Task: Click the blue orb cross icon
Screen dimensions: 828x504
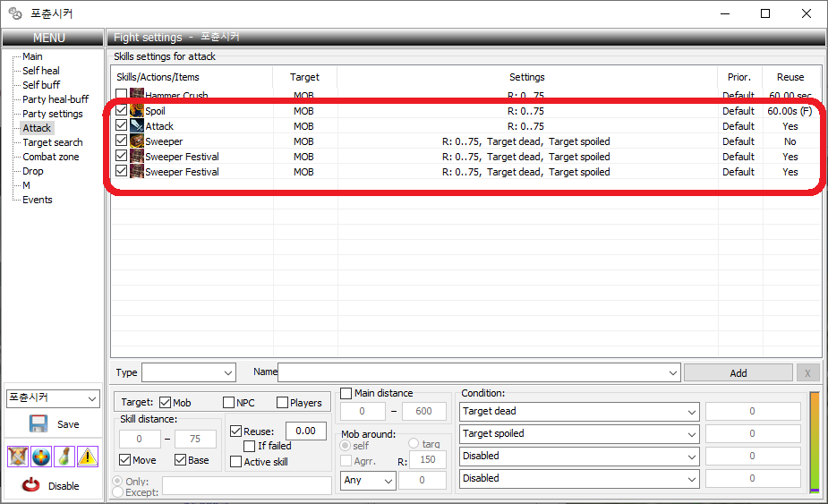Action: [x=40, y=457]
